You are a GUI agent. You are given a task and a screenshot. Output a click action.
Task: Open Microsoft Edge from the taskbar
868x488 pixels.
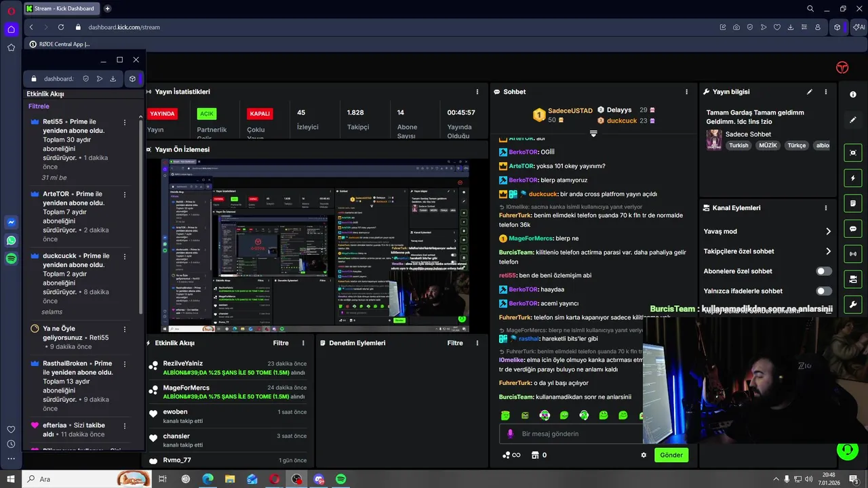coord(208,479)
